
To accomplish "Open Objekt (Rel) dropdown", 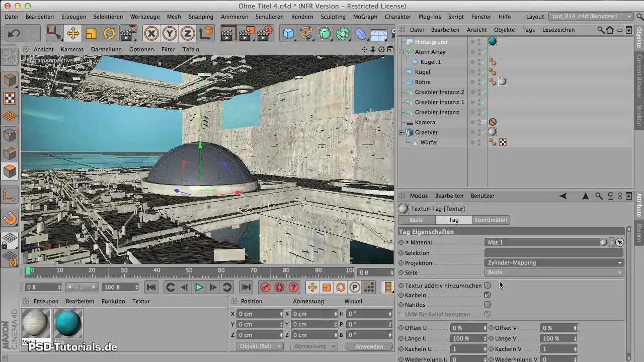I will (x=260, y=346).
